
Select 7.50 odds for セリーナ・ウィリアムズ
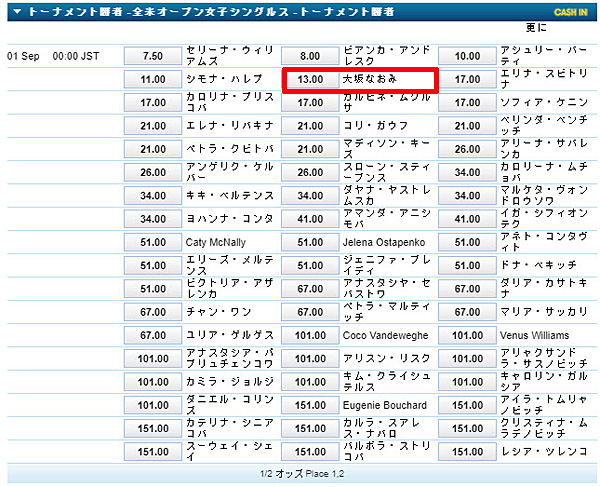[153, 56]
